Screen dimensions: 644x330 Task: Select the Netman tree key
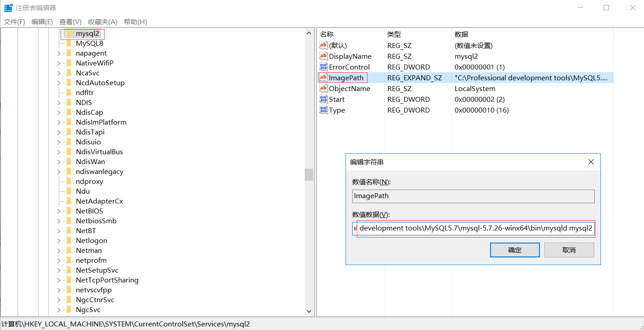pos(89,251)
